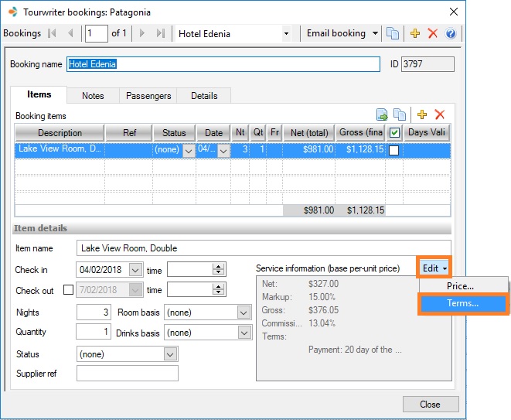Expand the Drinks basis dropdown
Image resolution: width=511 pixels, height=420 pixels.
point(244,333)
